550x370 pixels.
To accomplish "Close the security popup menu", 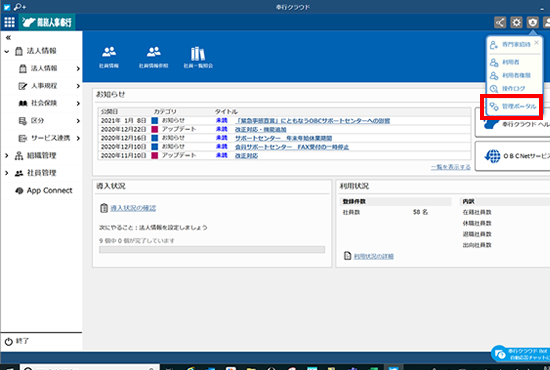I will click(x=536, y=42).
